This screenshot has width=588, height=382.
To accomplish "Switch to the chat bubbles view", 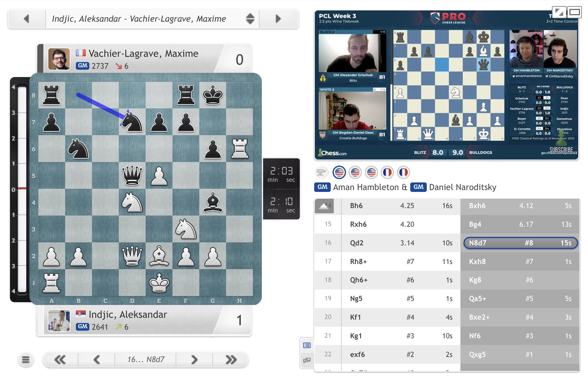I will [307, 360].
